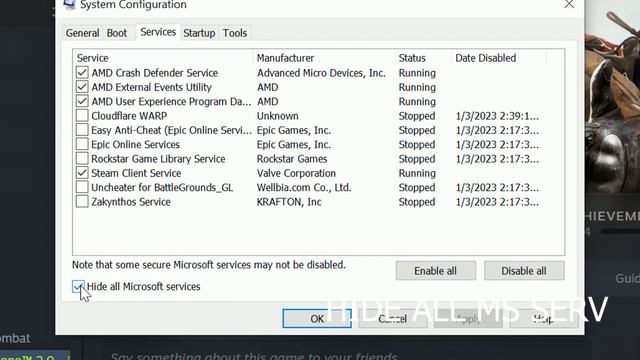The width and height of the screenshot is (640, 360).
Task: Enable the Cloudflare WARP service checkbox
Action: coord(82,116)
